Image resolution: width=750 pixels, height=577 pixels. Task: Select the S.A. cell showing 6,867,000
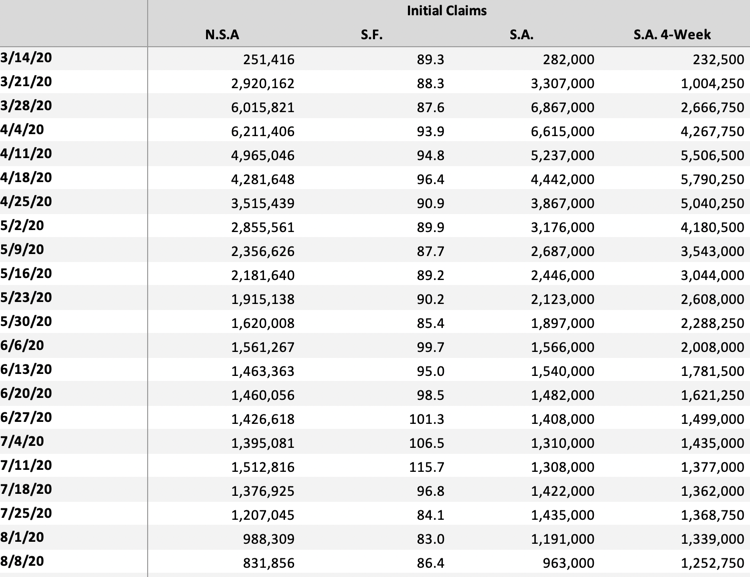click(x=562, y=107)
